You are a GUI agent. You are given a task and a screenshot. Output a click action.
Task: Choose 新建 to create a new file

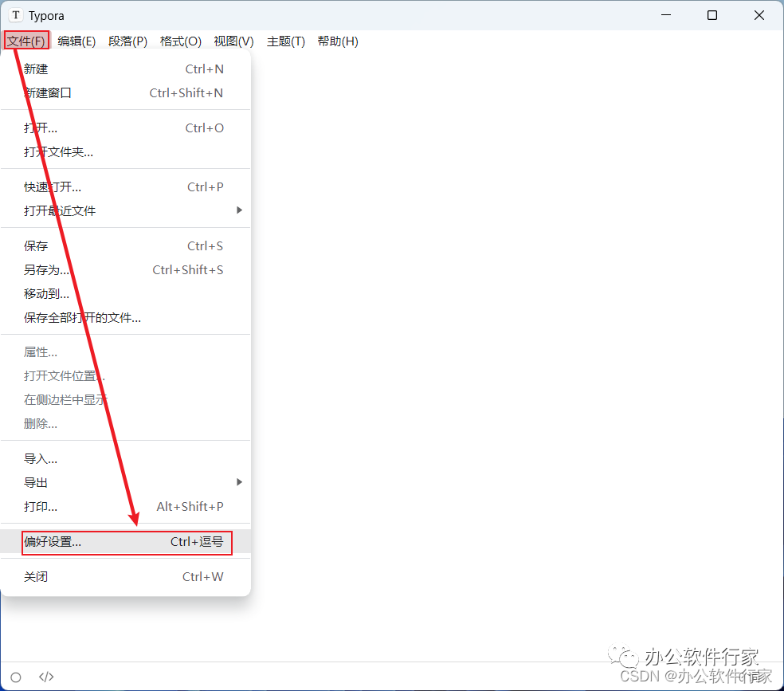click(125, 69)
